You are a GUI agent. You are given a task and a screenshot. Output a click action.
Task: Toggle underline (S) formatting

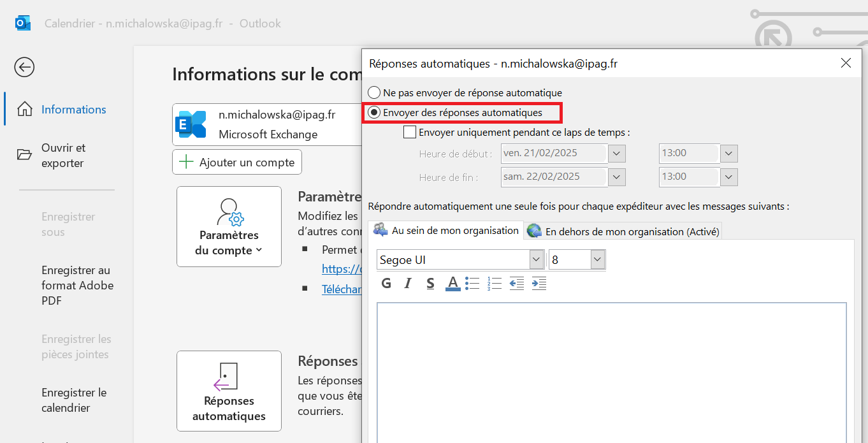pos(431,284)
